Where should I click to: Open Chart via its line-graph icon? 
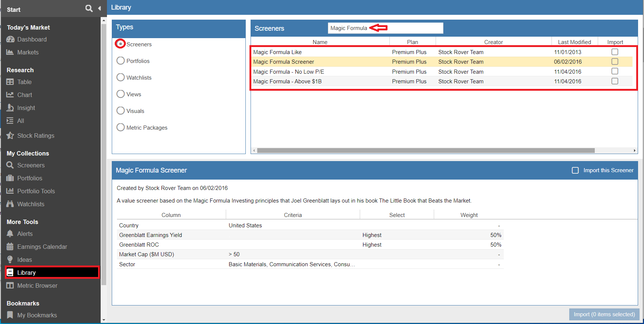[x=10, y=95]
